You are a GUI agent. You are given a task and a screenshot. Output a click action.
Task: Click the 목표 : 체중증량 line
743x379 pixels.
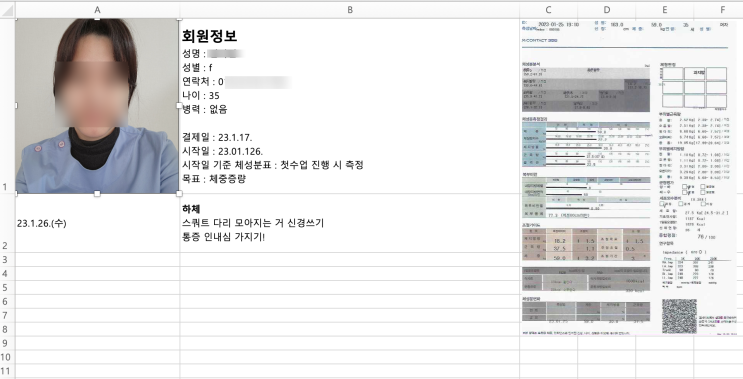(214, 179)
